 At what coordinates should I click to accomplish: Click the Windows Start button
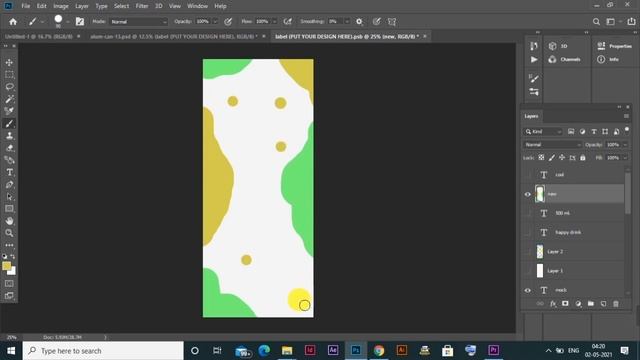[11, 351]
